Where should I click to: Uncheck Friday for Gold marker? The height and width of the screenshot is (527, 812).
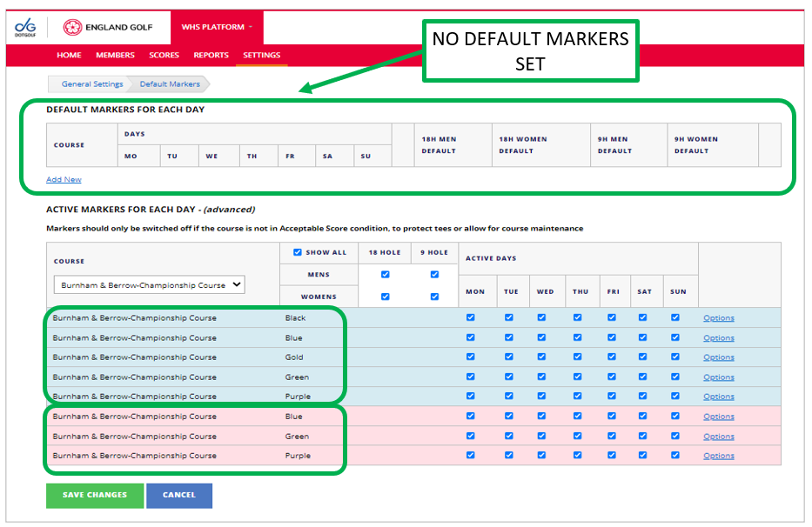point(612,357)
